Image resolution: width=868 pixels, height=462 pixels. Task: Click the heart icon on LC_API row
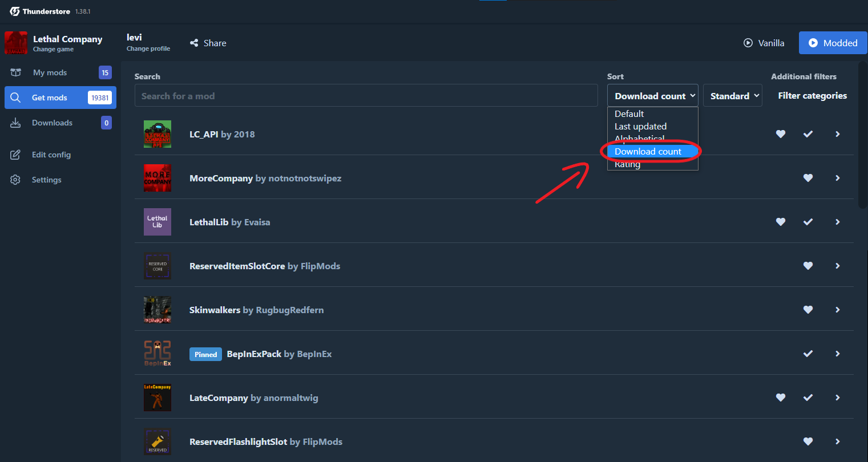click(781, 134)
